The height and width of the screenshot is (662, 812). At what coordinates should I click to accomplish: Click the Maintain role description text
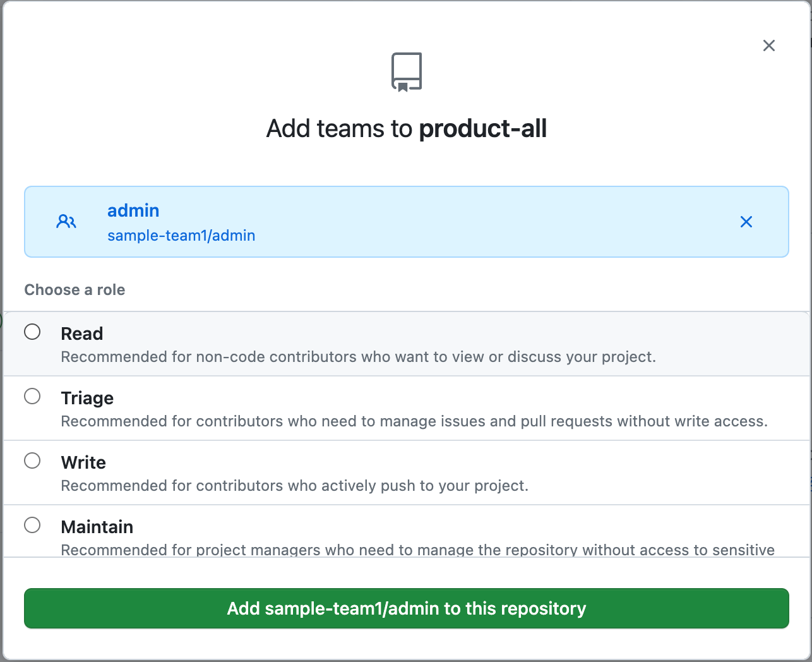pyautogui.click(x=417, y=550)
